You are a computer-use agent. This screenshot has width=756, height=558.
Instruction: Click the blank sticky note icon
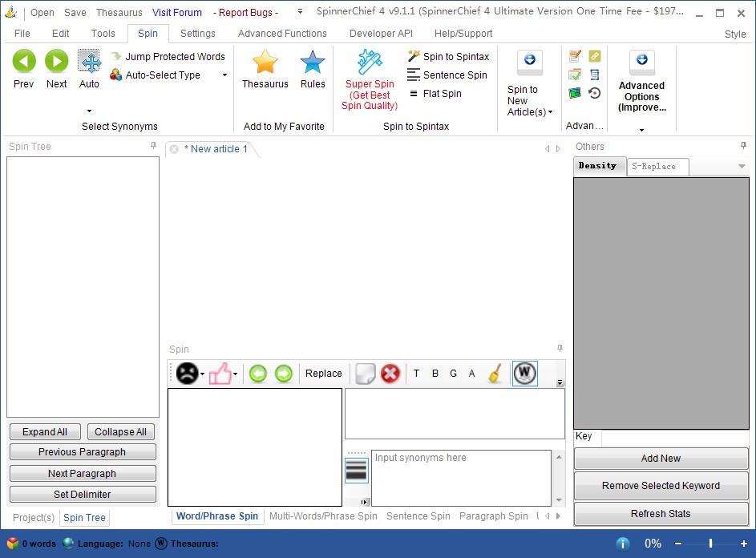tap(365, 374)
